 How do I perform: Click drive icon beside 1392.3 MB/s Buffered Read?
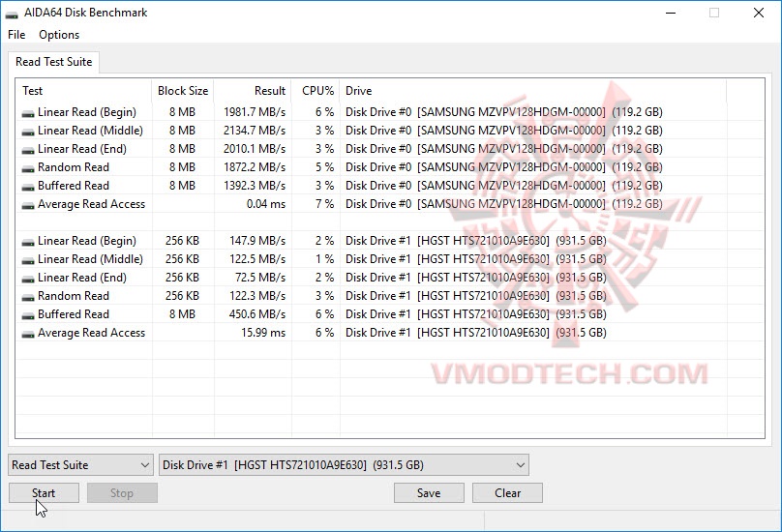[x=28, y=187]
